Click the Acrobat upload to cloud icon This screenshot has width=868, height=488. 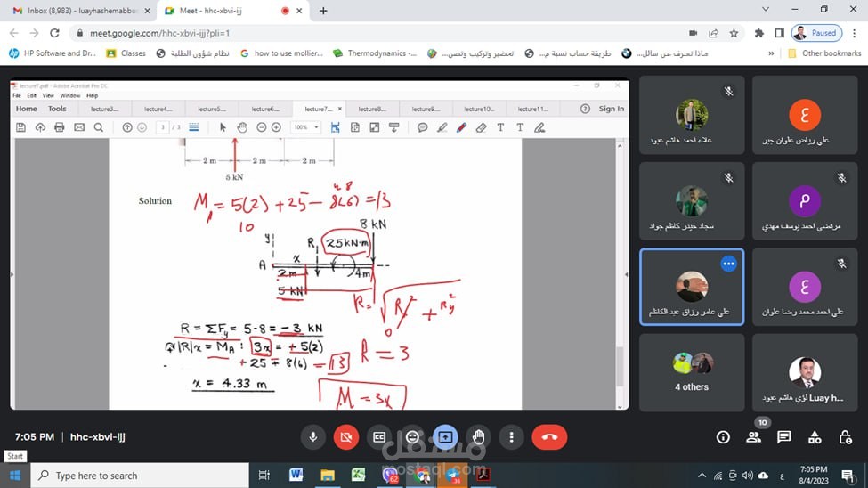coord(40,127)
